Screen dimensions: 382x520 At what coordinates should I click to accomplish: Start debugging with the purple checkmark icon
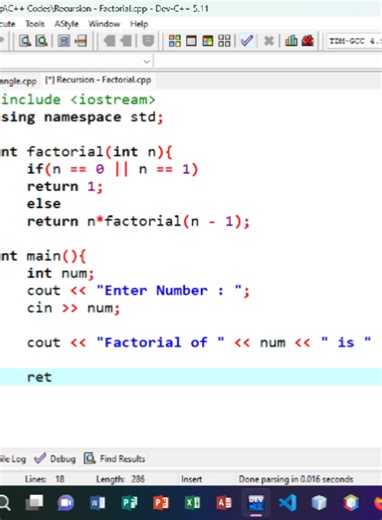coord(247,41)
